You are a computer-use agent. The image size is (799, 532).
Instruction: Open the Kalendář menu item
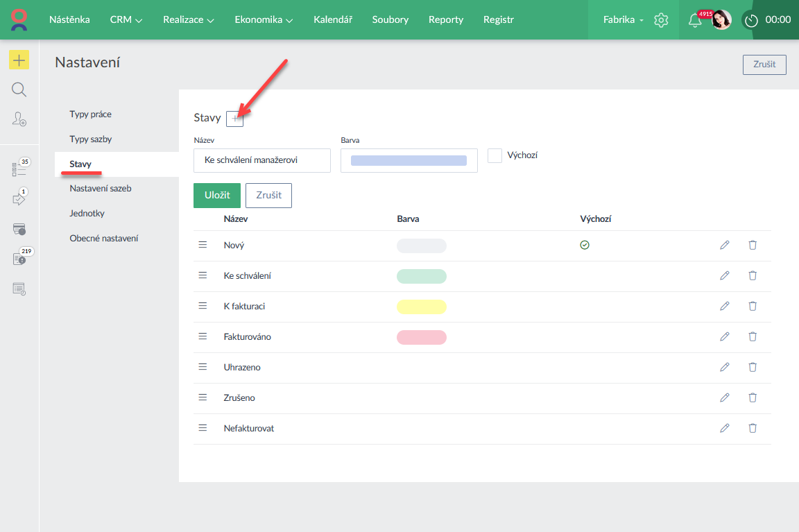[333, 20]
